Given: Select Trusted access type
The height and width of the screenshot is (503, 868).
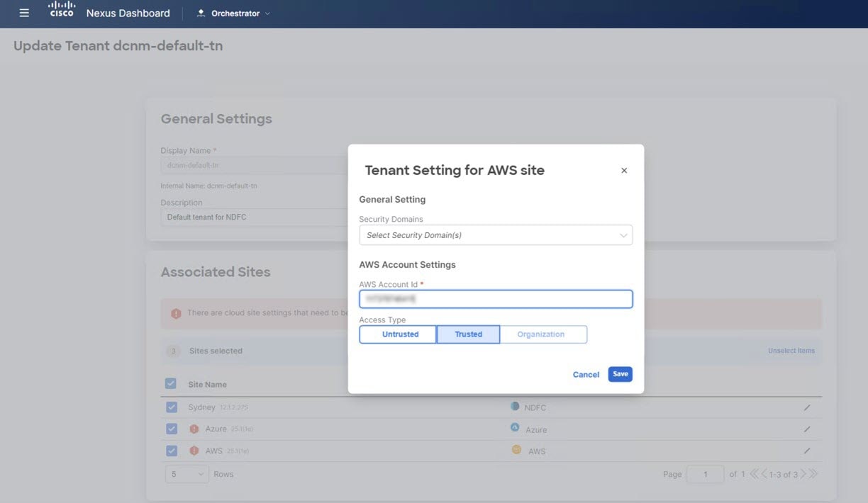Looking at the screenshot, I should (x=468, y=334).
